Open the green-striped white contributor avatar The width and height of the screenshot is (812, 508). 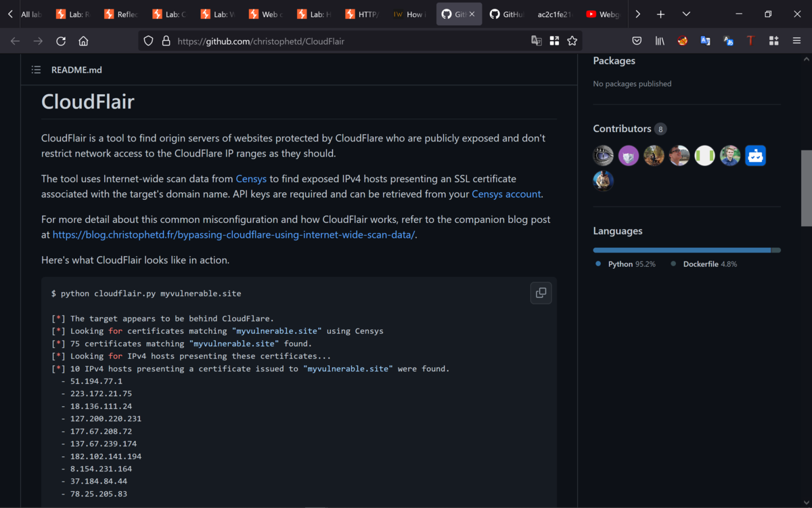tap(704, 156)
